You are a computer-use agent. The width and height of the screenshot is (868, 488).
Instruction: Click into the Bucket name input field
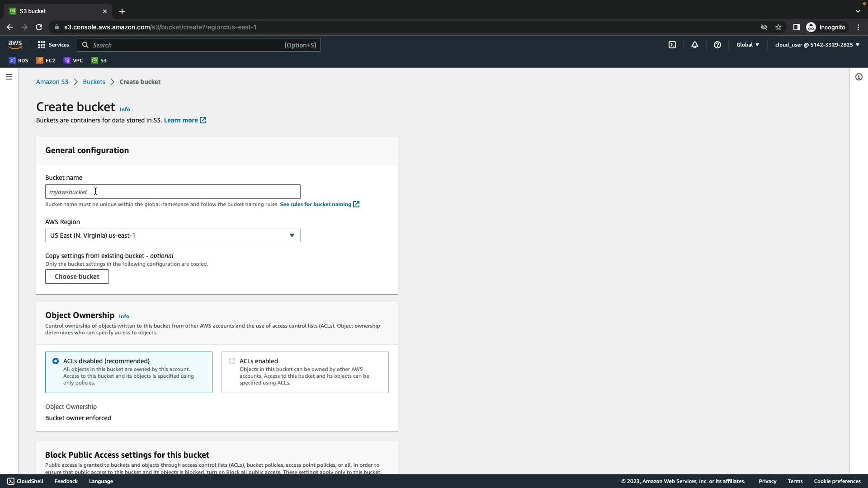[173, 192]
